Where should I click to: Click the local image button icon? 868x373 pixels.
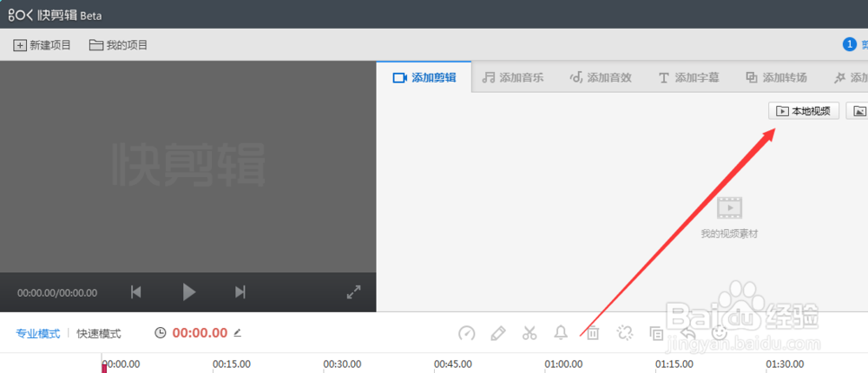pos(858,111)
